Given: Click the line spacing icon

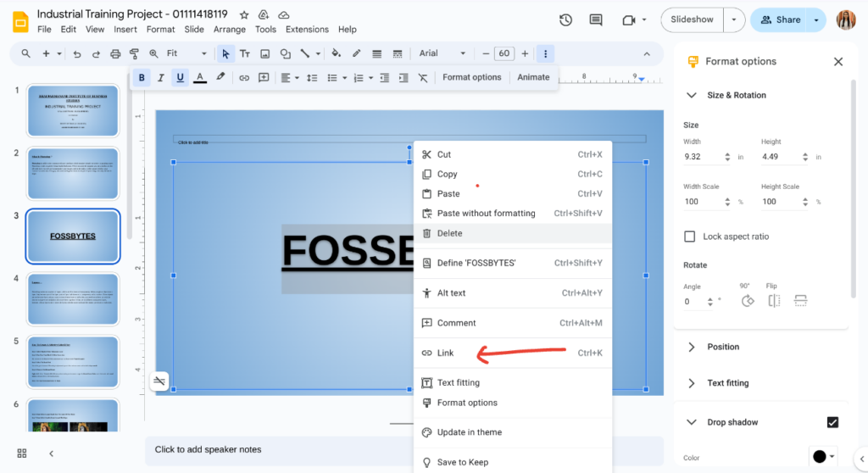Looking at the screenshot, I should [x=312, y=77].
